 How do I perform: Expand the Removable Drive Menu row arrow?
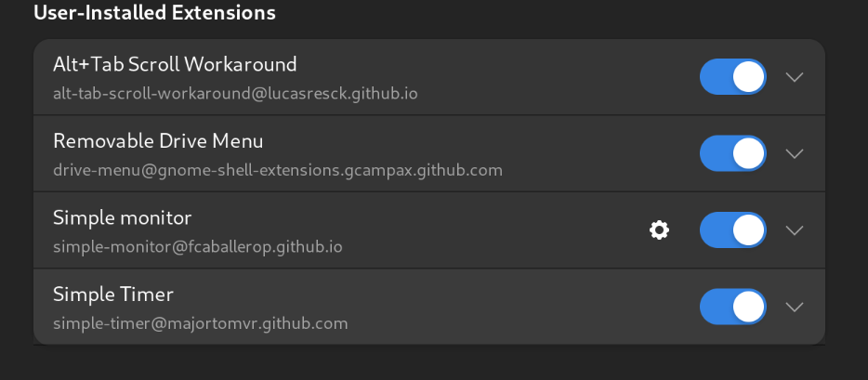coord(794,153)
